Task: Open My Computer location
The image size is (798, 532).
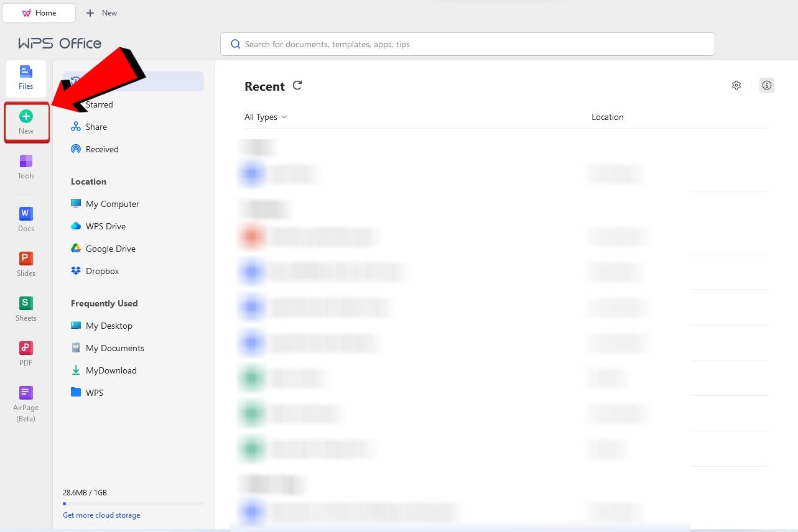Action: point(112,204)
